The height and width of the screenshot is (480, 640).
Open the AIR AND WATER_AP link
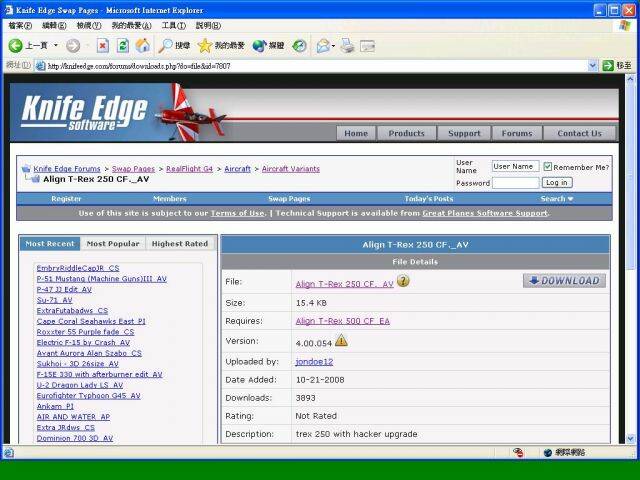(x=73, y=417)
